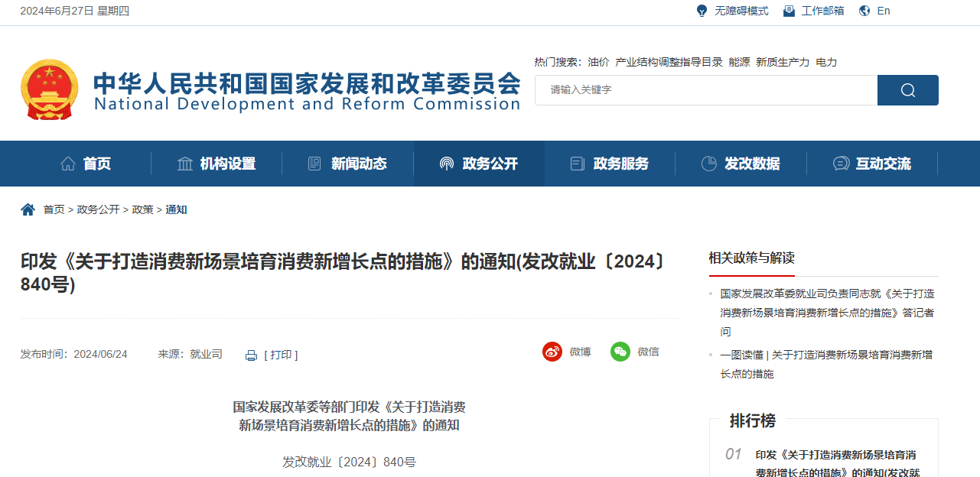Click hot search term 油价
The image size is (980, 477).
(598, 62)
